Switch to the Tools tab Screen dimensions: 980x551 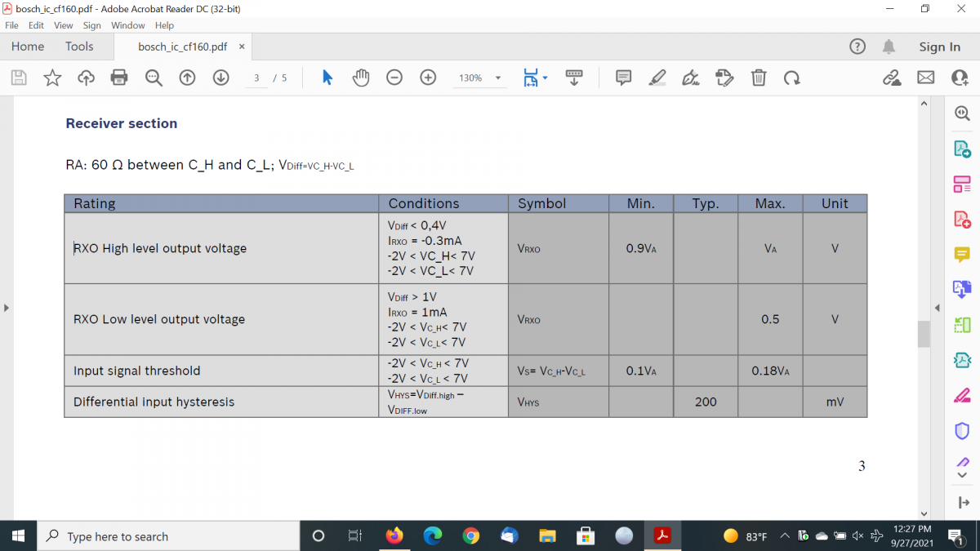coord(79,47)
